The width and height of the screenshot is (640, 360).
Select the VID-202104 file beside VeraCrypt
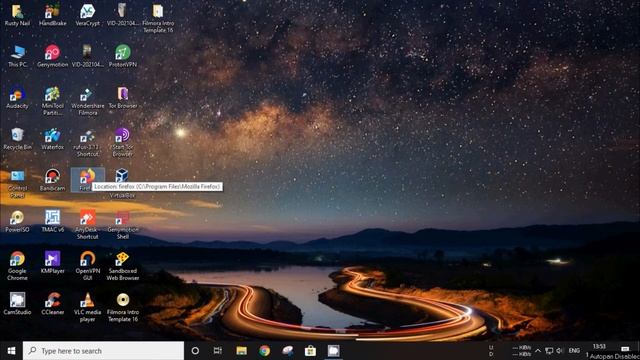point(122,15)
